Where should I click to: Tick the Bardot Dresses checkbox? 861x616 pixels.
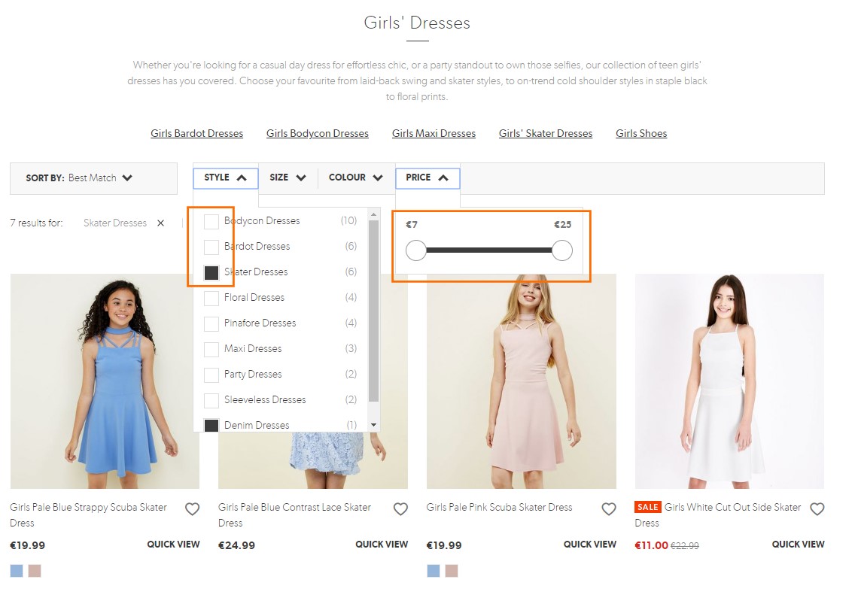(x=211, y=247)
